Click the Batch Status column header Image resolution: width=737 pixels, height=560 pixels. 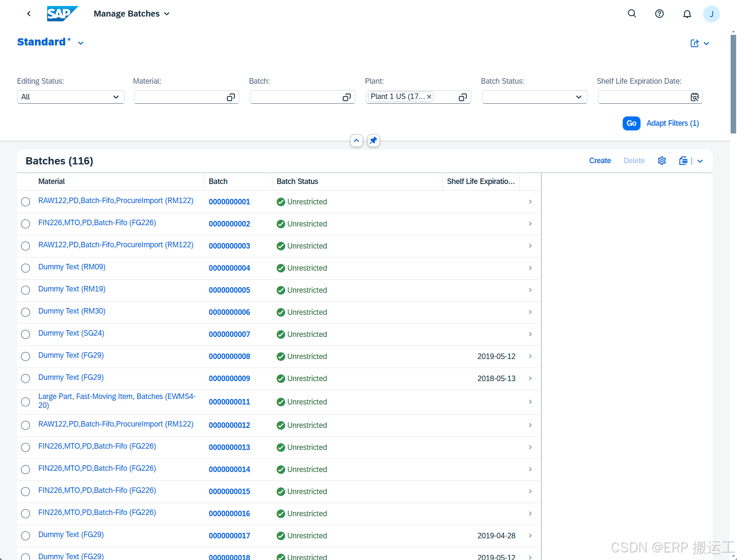point(297,181)
